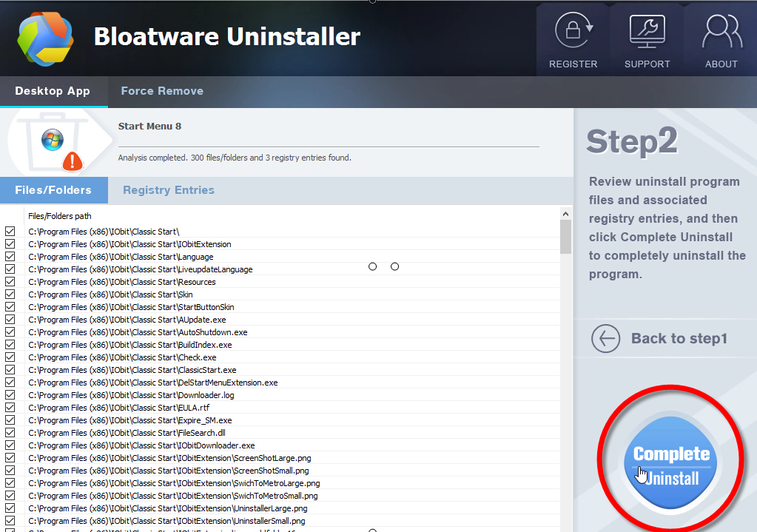Toggle the Classic Start\Language checkbox

tap(10, 256)
